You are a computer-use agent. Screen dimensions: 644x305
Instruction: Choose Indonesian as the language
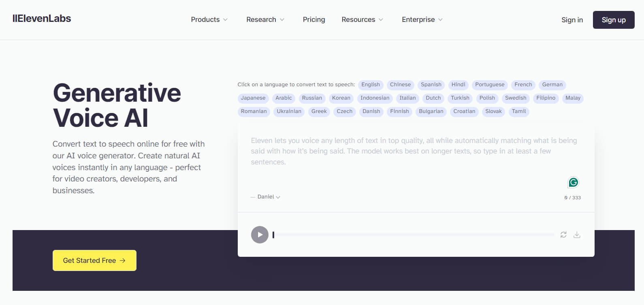pos(375,98)
